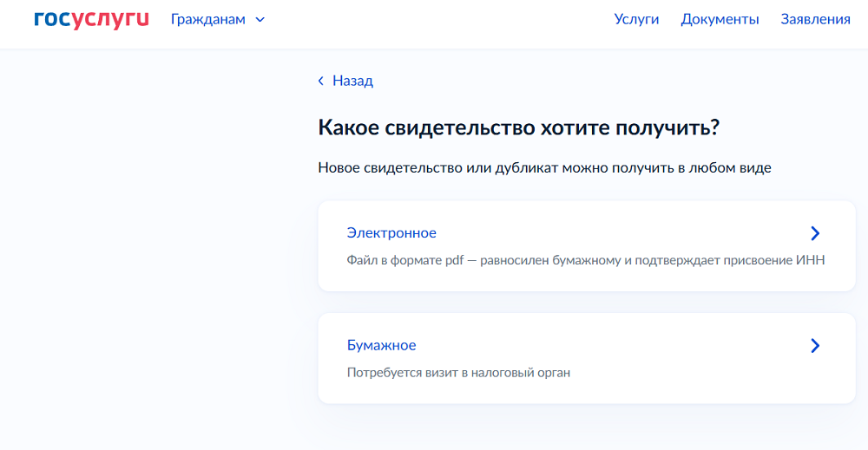Open the Госуслуги logo home page
The height and width of the screenshot is (450, 868).
(x=91, y=19)
